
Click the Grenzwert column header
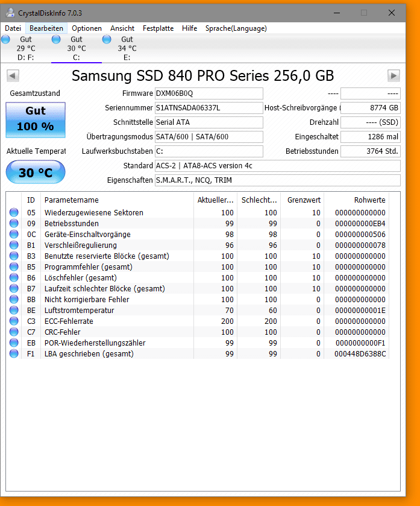click(302, 200)
